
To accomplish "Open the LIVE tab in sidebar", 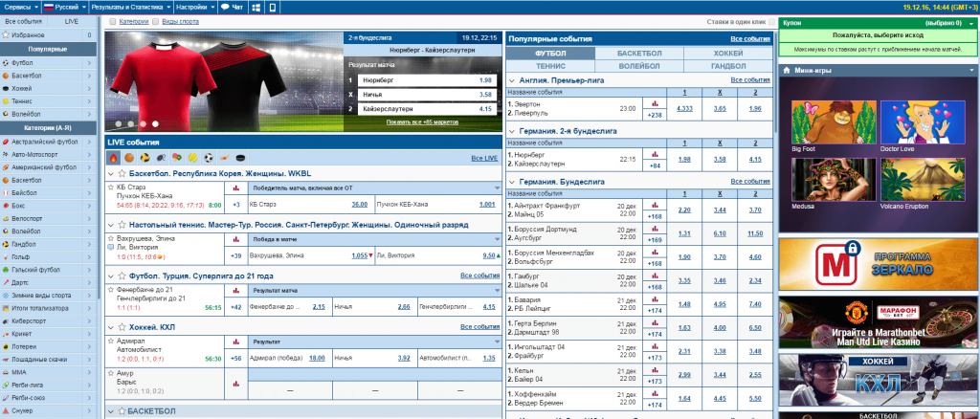I will pyautogui.click(x=72, y=21).
